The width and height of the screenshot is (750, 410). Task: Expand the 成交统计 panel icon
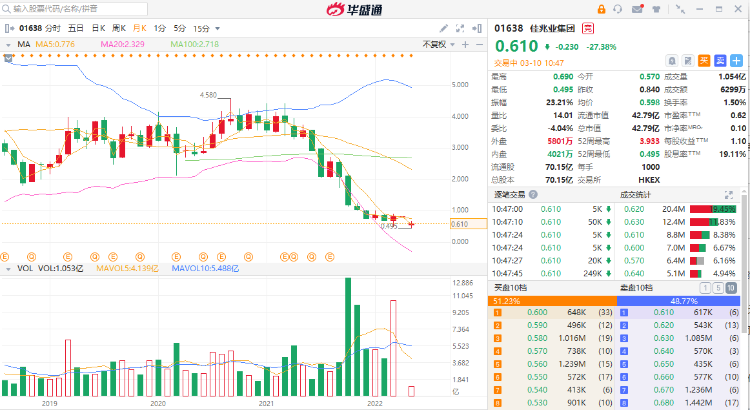pyautogui.click(x=728, y=195)
